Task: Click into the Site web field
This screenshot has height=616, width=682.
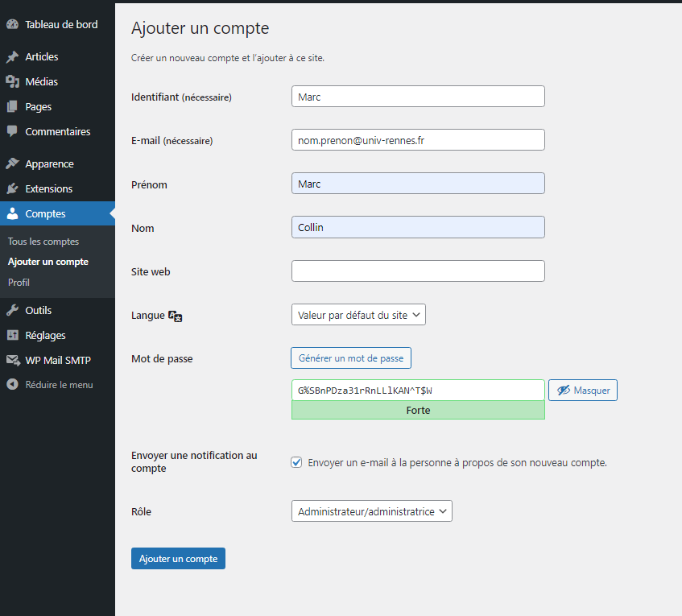Action: point(418,271)
